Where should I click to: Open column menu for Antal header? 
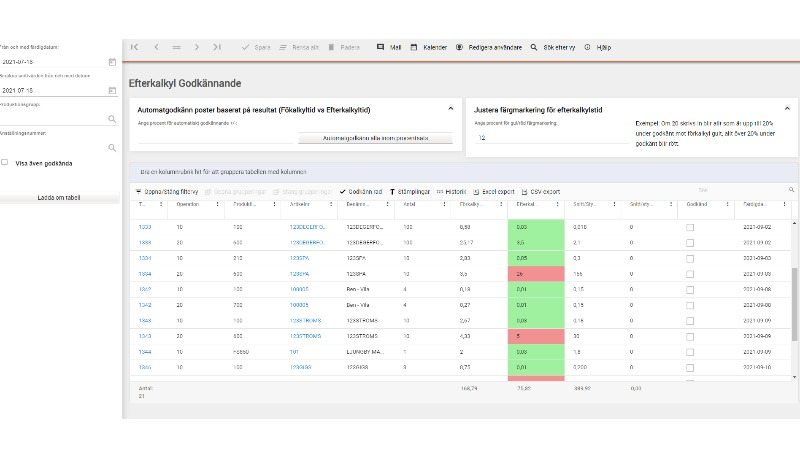[x=444, y=204]
